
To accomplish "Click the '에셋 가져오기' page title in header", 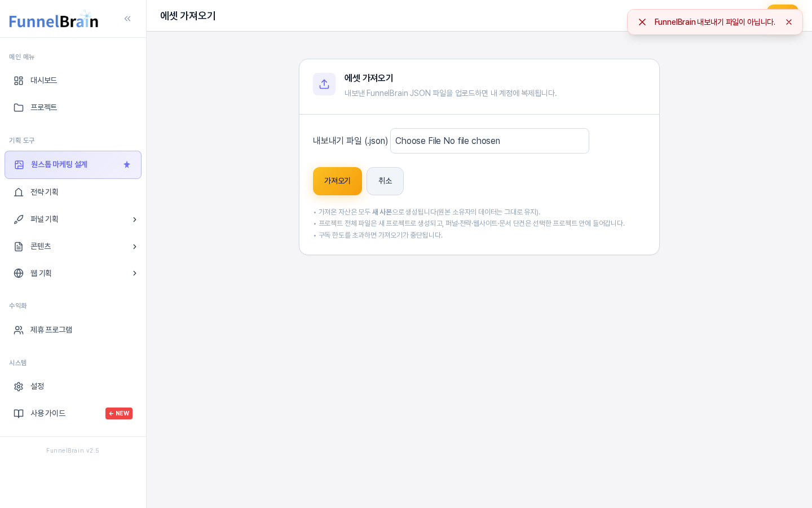I will tap(188, 16).
